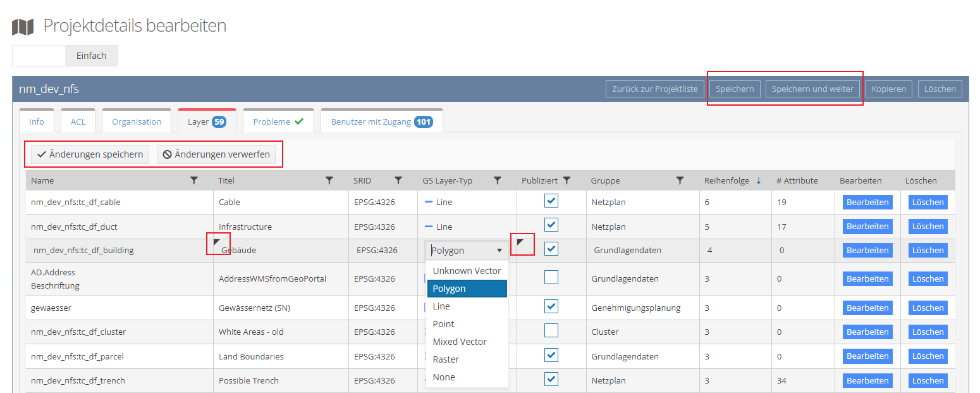Switch to the ACL tab
This screenshot has width=980, height=393.
[x=78, y=122]
